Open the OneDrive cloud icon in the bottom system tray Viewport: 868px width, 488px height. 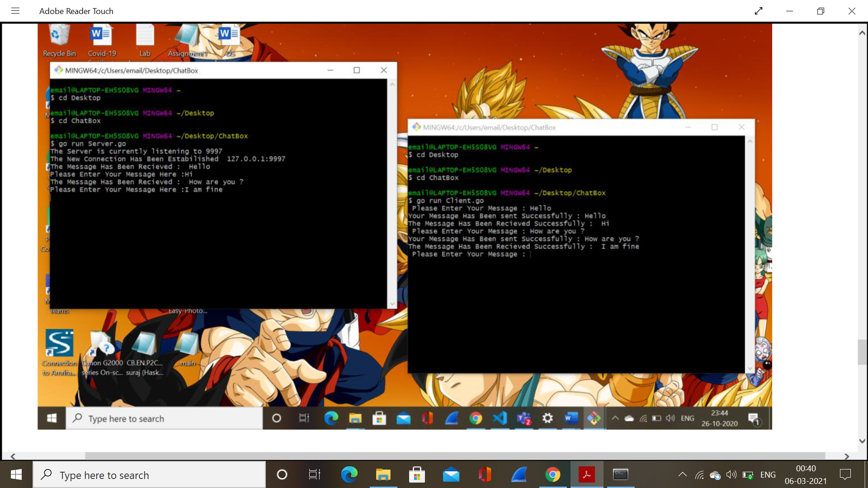[x=715, y=475]
